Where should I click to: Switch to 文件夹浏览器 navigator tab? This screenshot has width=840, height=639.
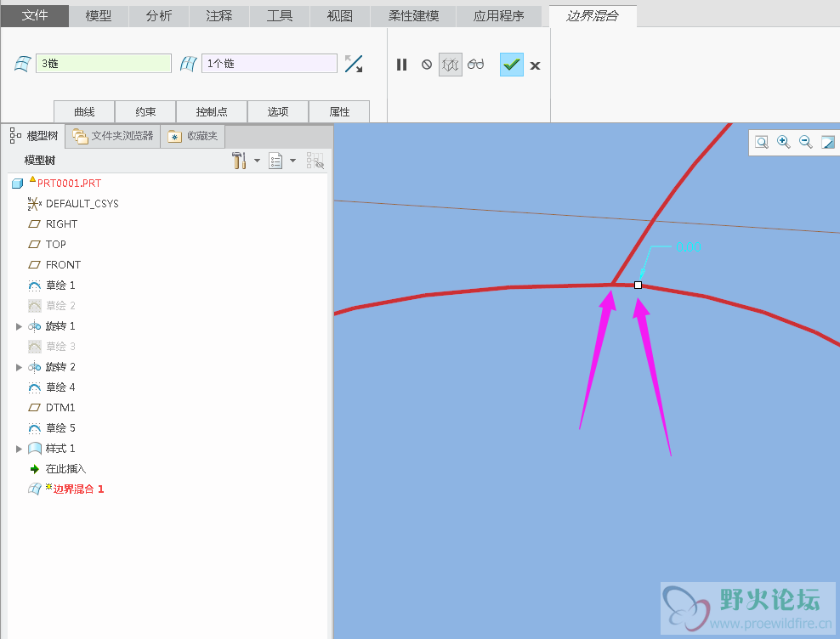[x=113, y=136]
